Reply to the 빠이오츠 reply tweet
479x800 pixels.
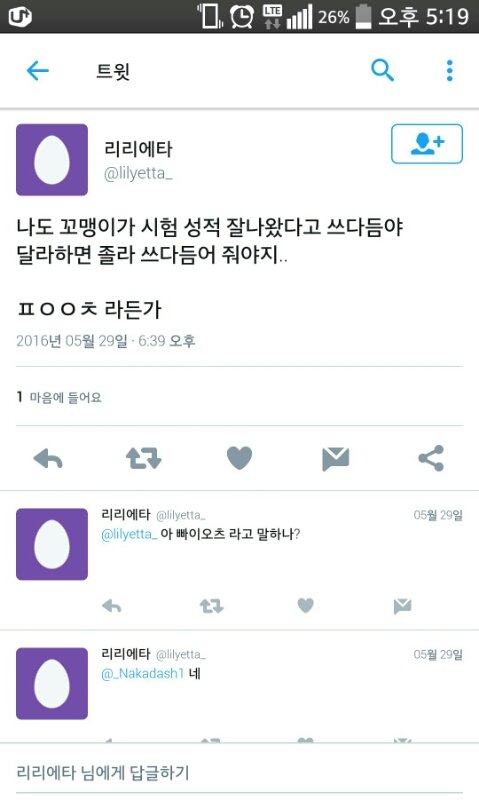(112, 606)
